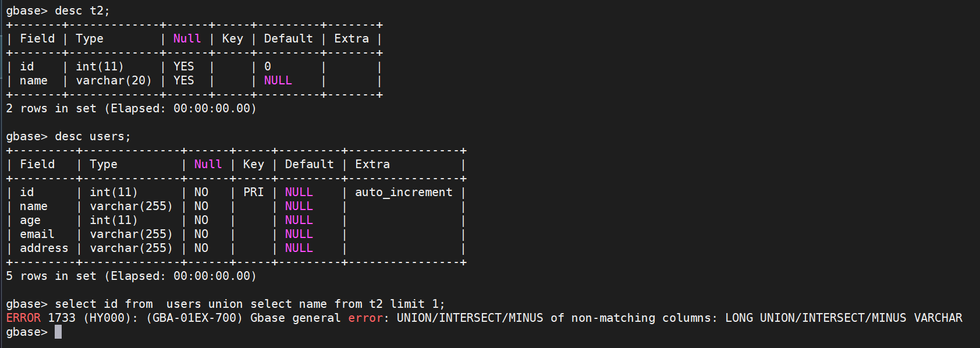Click the Extra column header of t2 table
The height and width of the screenshot is (348, 980).
(351, 39)
